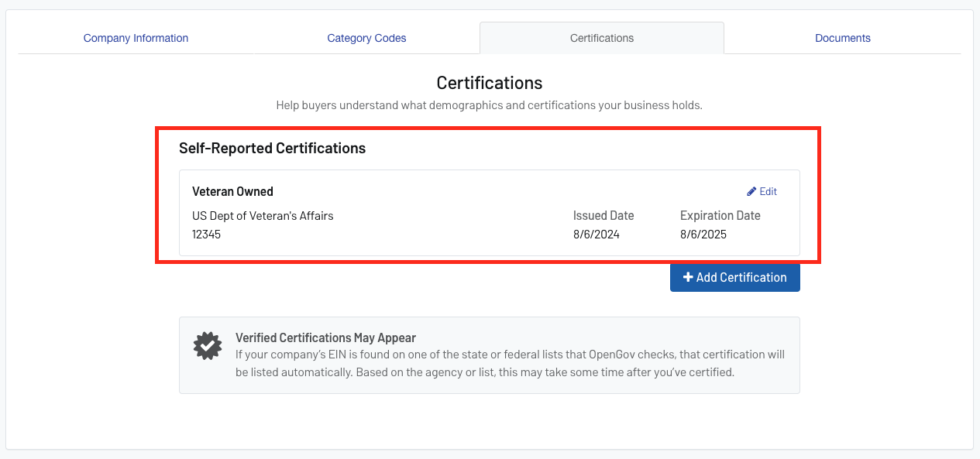Click the Edit link on Veteran Owned certification

(x=767, y=191)
